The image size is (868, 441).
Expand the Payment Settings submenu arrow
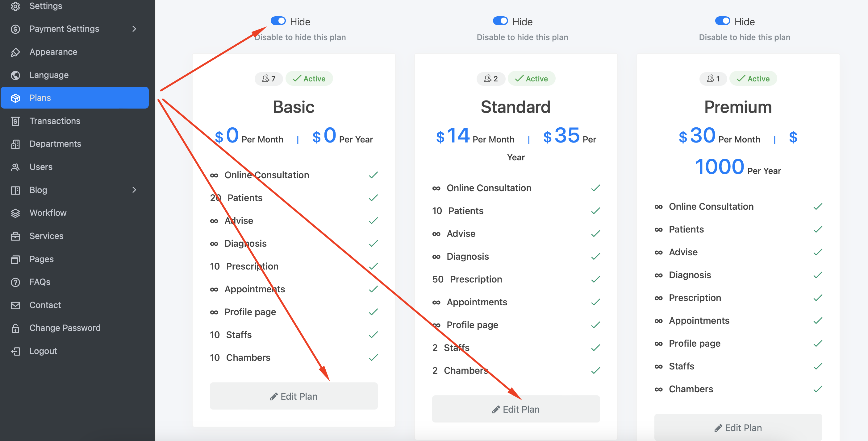(134, 29)
